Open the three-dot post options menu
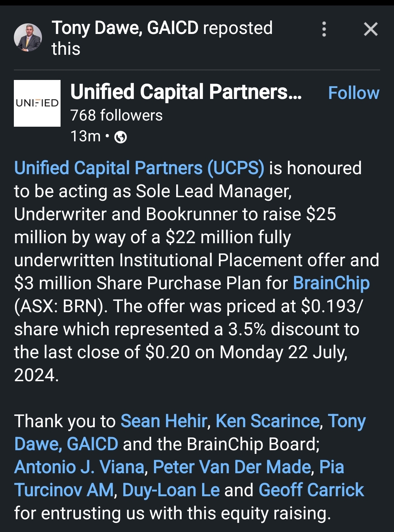 324,29
